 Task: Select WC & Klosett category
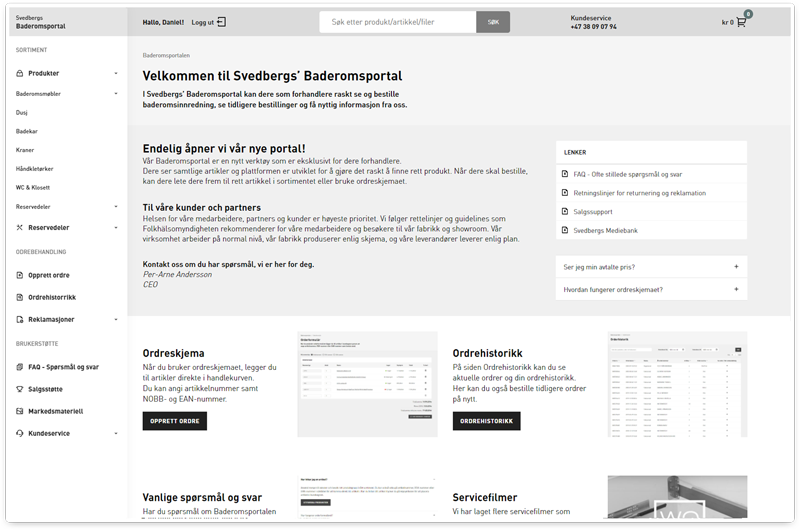click(33, 188)
